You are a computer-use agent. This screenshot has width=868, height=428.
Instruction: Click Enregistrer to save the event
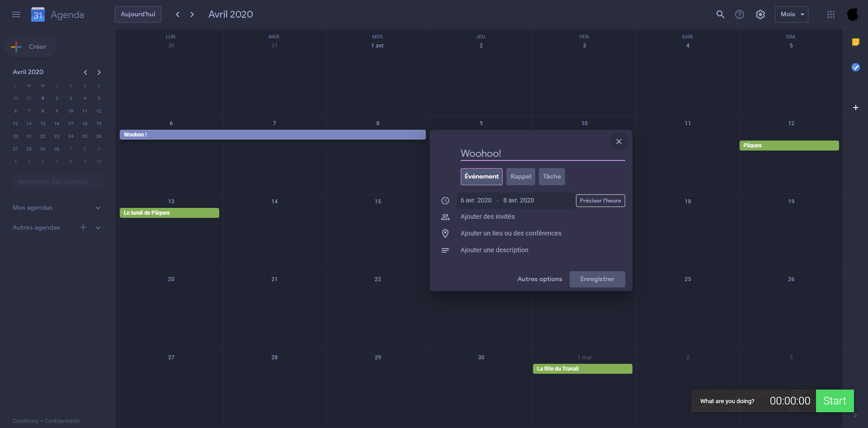point(597,279)
